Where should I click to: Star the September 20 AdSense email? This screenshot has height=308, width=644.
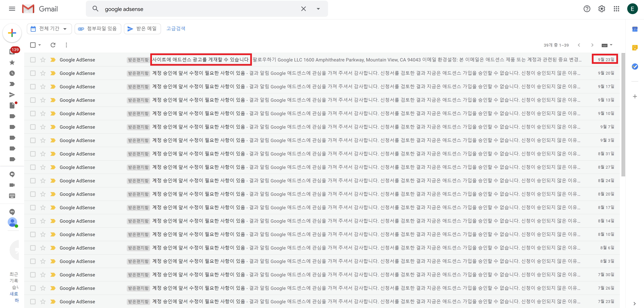[43, 73]
